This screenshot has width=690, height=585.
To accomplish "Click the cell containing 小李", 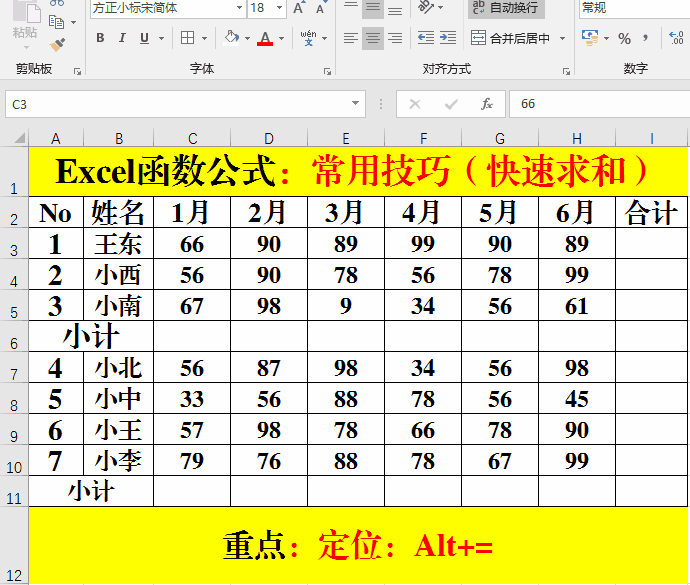I will 118,460.
